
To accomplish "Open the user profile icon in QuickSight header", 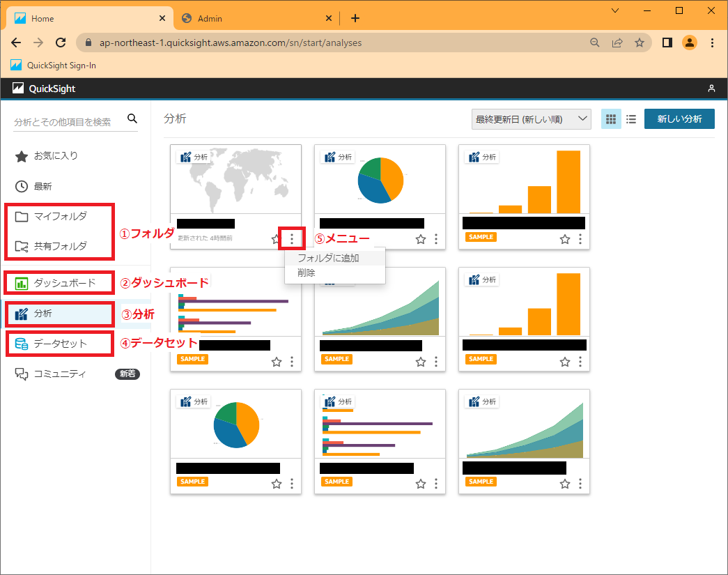I will point(711,89).
